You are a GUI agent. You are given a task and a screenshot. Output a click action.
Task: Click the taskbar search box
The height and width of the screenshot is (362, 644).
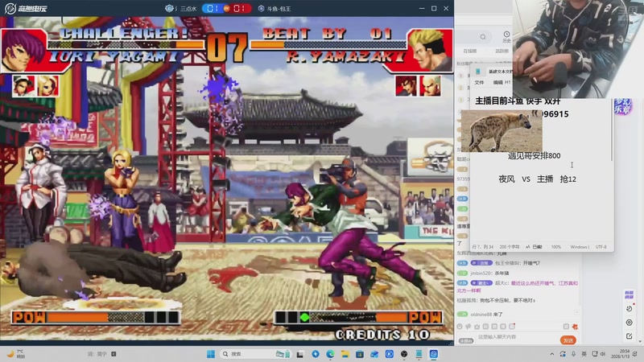pos(255,354)
